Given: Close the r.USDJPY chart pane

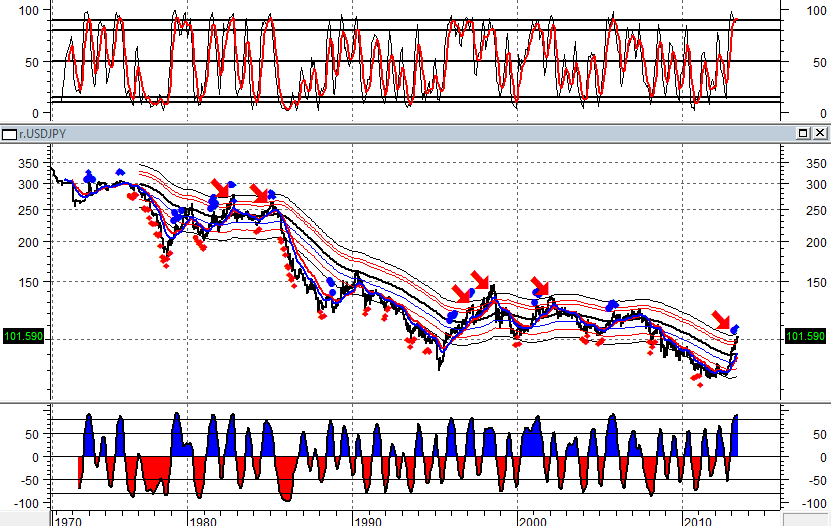Looking at the screenshot, I should click(820, 133).
